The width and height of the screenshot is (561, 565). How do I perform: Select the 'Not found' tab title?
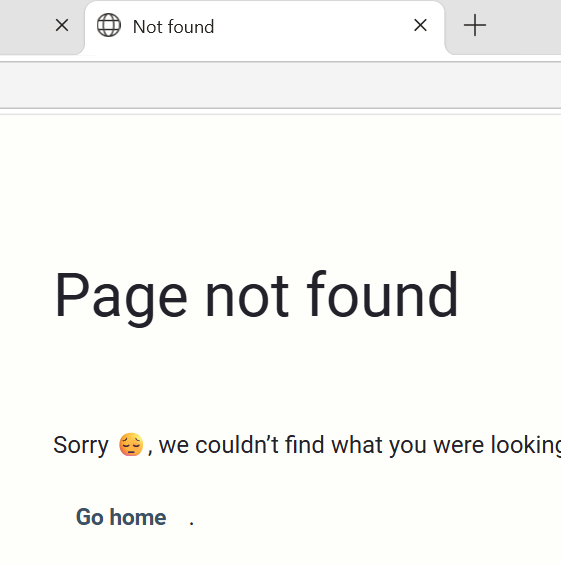pos(173,27)
